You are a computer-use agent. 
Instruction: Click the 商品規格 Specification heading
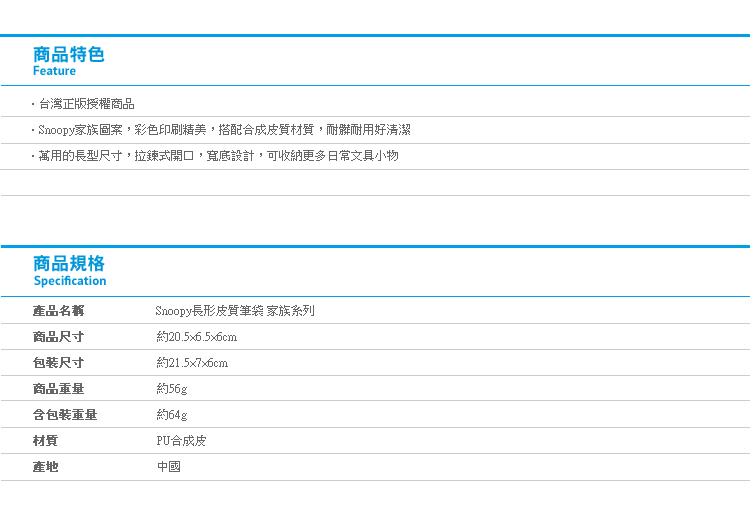69,271
